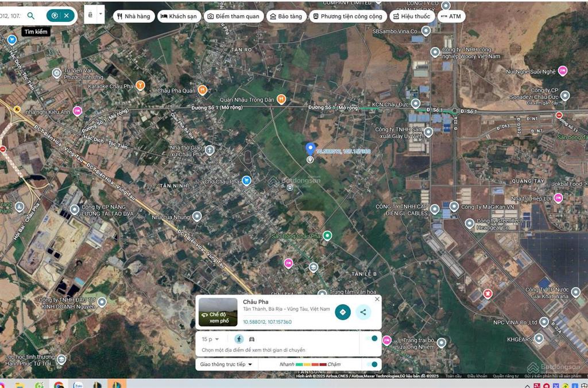Click the Karaoke Châu Pha marker
Image resolution: width=588 pixels, height=388 pixels.
(x=140, y=86)
